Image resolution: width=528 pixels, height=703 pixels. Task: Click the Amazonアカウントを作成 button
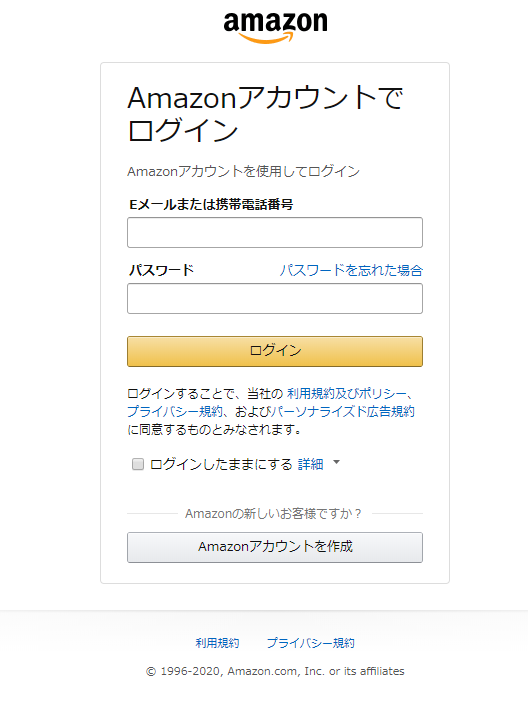coord(275,547)
